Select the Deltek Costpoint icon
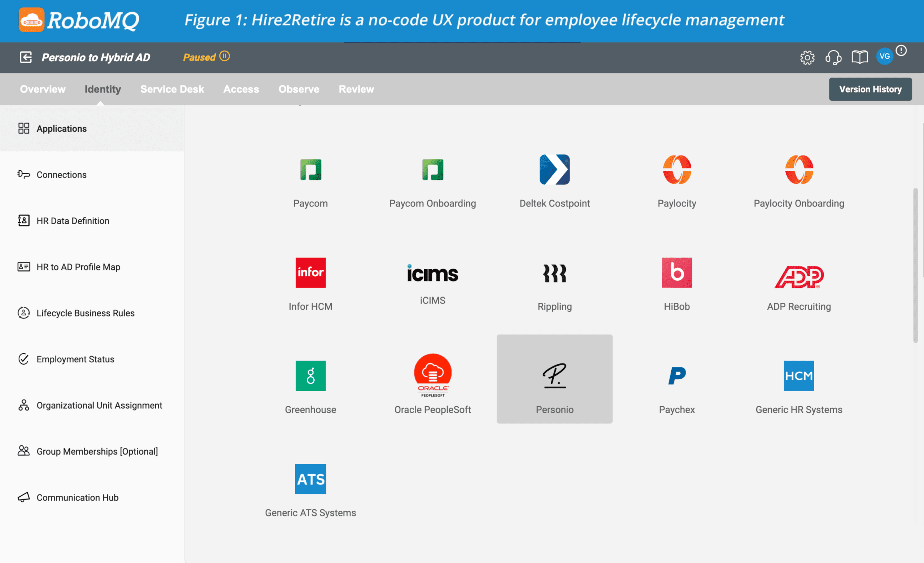Viewport: 924px width, 563px height. click(554, 169)
